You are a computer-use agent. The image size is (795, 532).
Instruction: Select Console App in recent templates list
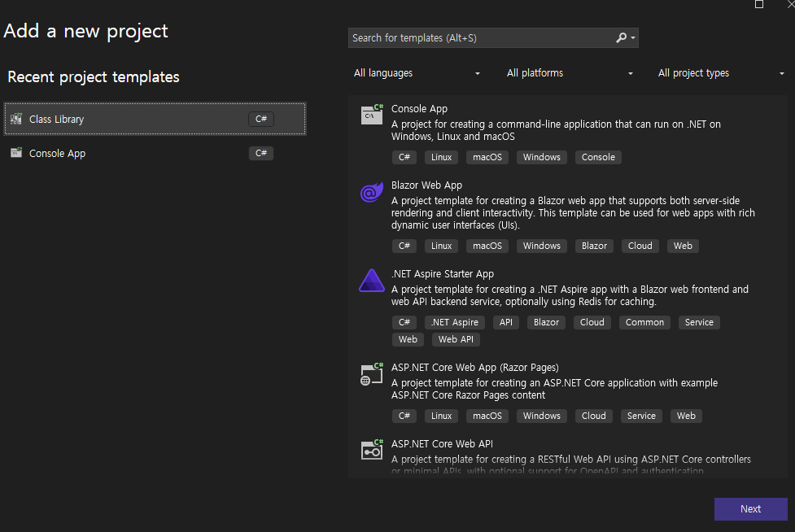pyautogui.click(x=57, y=154)
